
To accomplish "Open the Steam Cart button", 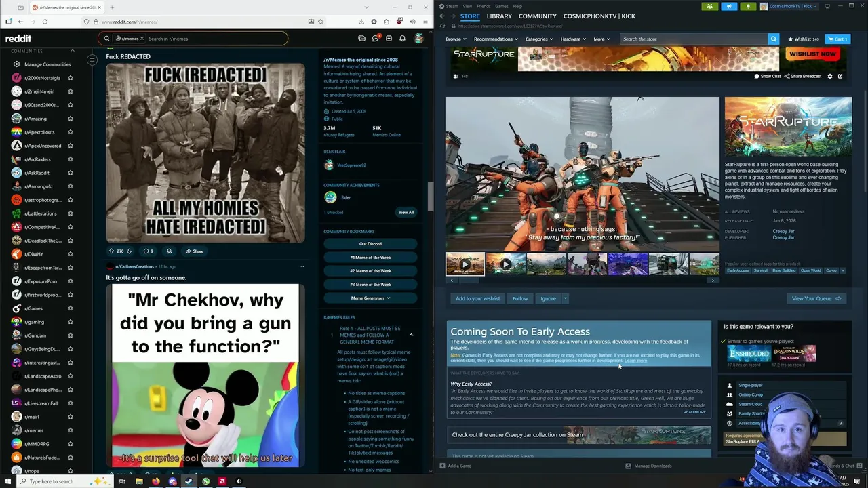I will [x=839, y=39].
